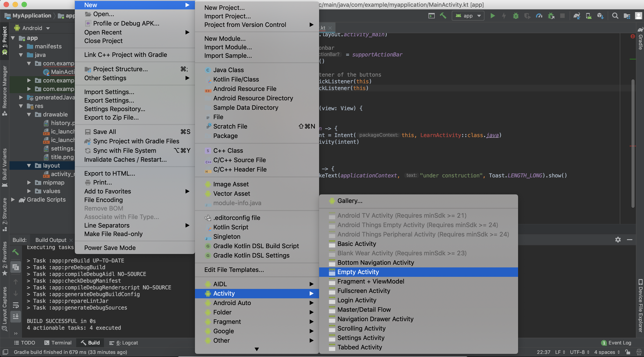Viewport: 644px width, 357px height.
Task: Click the gray Stop square icon
Action: [x=562, y=16]
